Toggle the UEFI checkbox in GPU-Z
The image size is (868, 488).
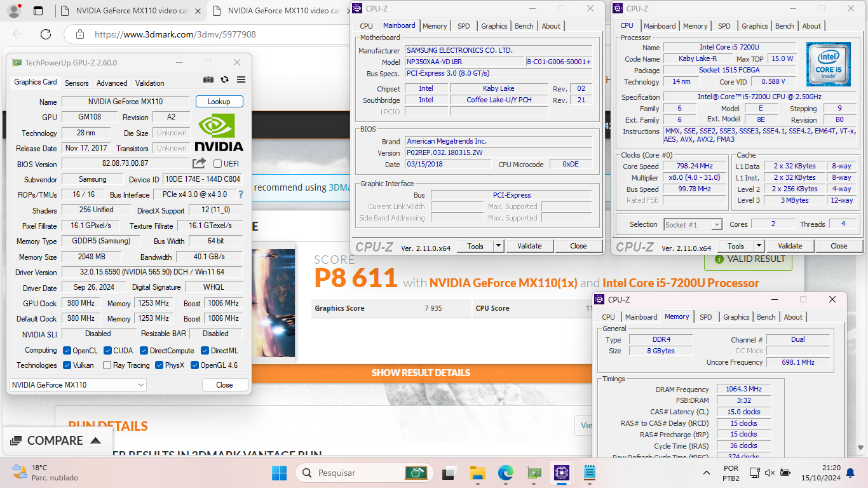point(218,164)
